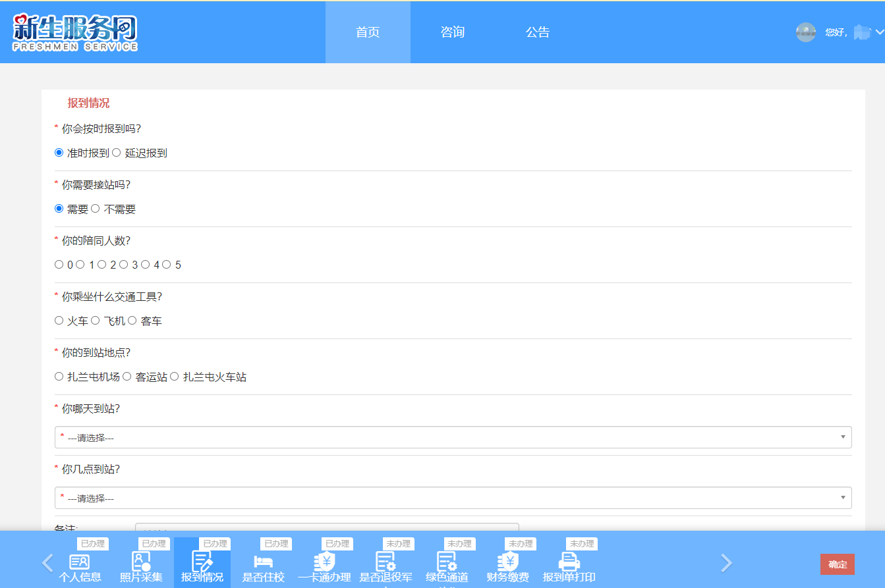Open the 你哪天到站 dropdown

pyautogui.click(x=453, y=437)
